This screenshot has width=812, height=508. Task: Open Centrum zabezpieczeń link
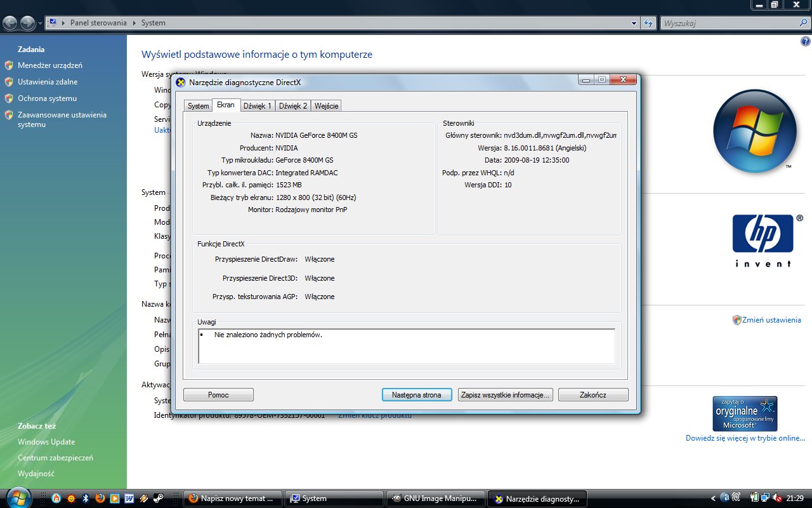(x=55, y=458)
